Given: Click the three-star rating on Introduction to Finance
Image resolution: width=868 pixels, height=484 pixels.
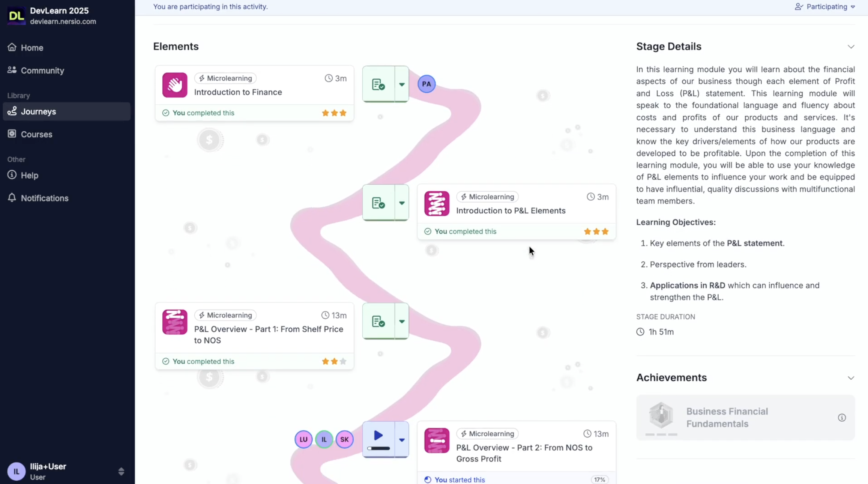Looking at the screenshot, I should coord(334,113).
